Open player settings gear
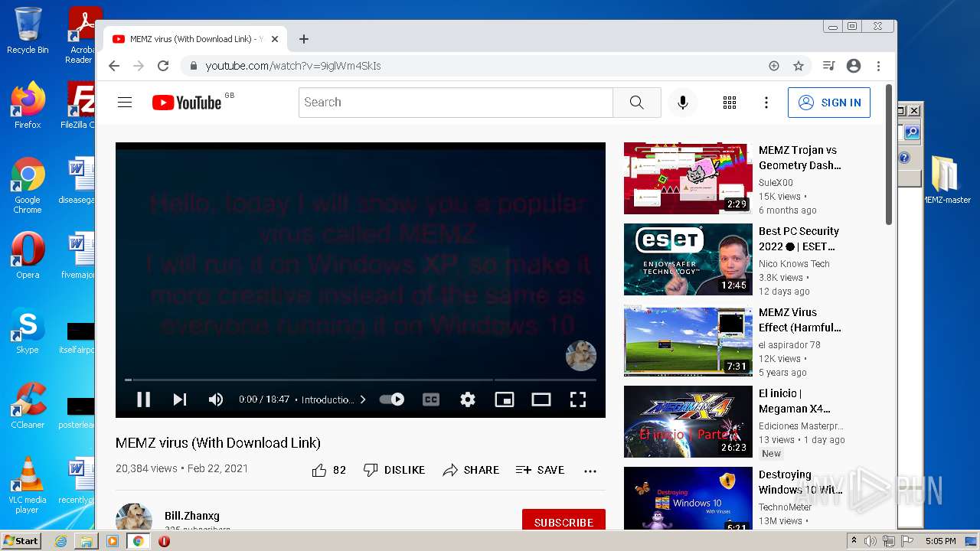980x551 pixels. pos(468,399)
